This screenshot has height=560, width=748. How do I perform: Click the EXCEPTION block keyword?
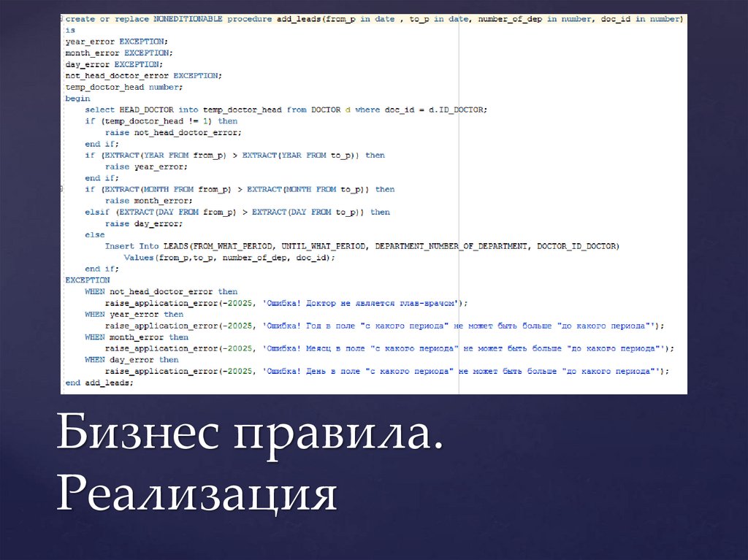(87, 280)
